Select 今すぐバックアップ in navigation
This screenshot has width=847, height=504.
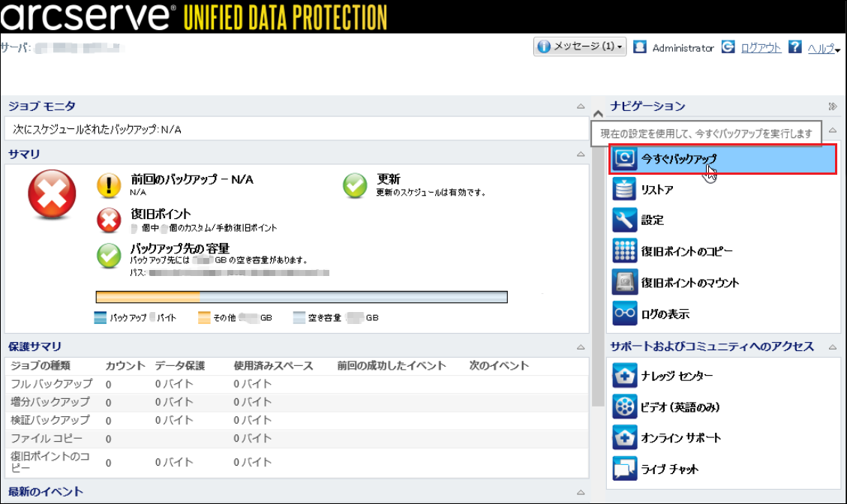(x=722, y=159)
